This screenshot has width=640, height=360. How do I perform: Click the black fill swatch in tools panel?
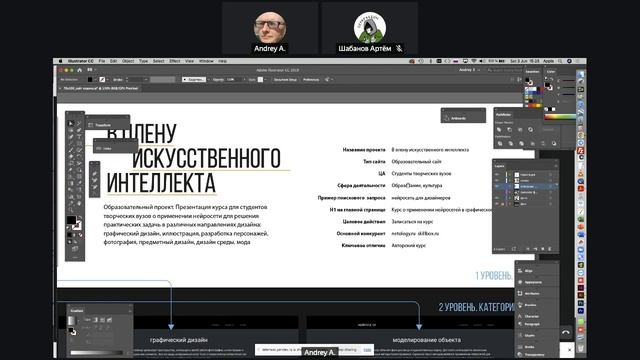71,220
